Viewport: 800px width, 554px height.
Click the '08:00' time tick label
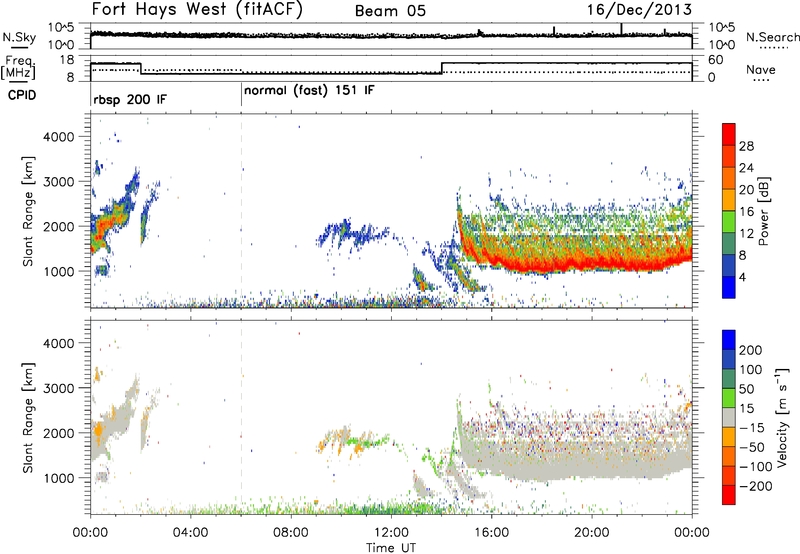click(291, 533)
